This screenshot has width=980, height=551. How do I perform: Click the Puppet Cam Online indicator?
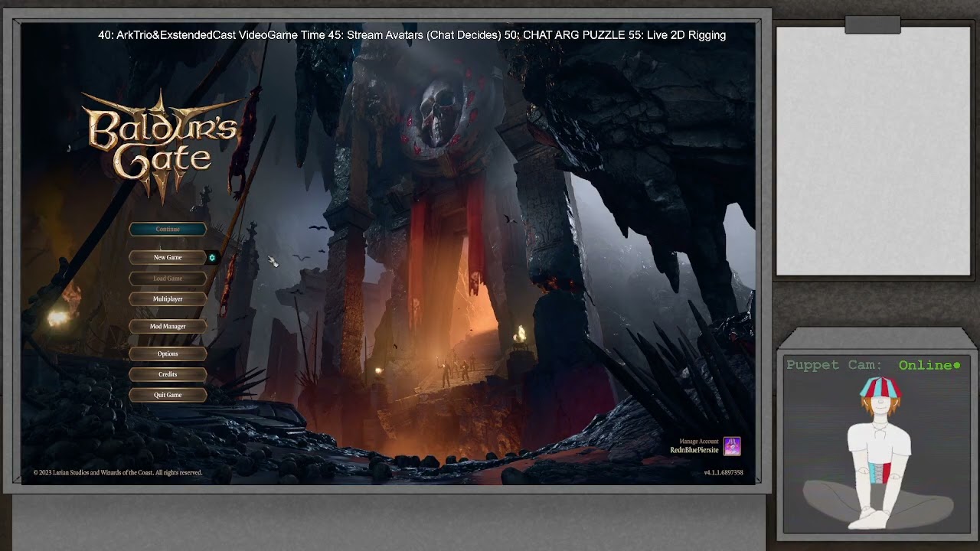(929, 365)
